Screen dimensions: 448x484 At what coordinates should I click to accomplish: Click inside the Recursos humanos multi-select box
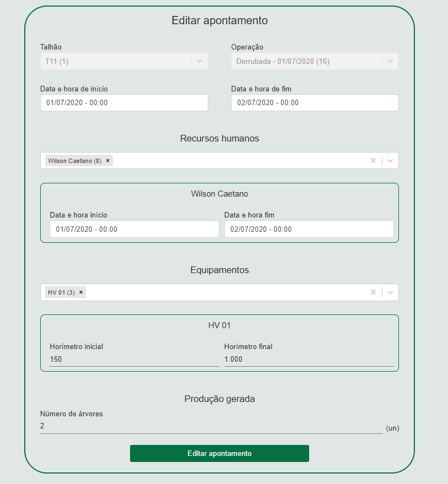237,161
